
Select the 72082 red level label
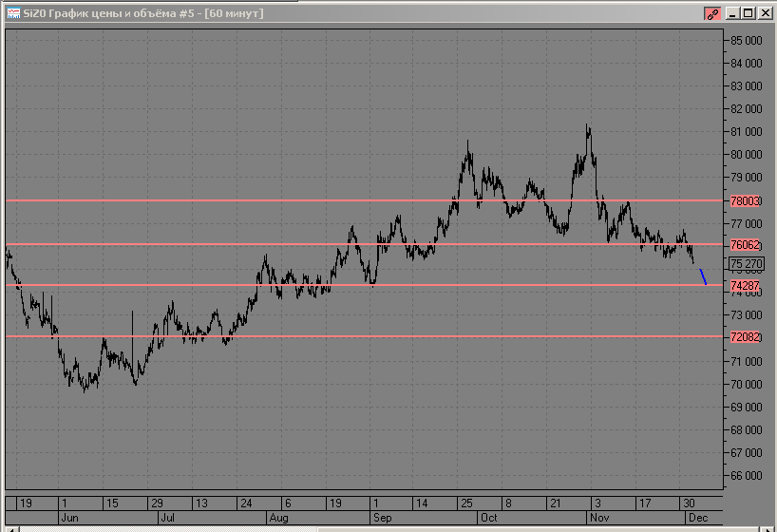click(x=745, y=336)
